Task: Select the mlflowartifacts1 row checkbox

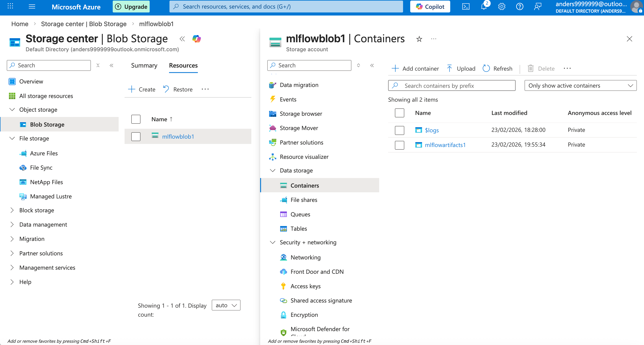Action: point(400,145)
